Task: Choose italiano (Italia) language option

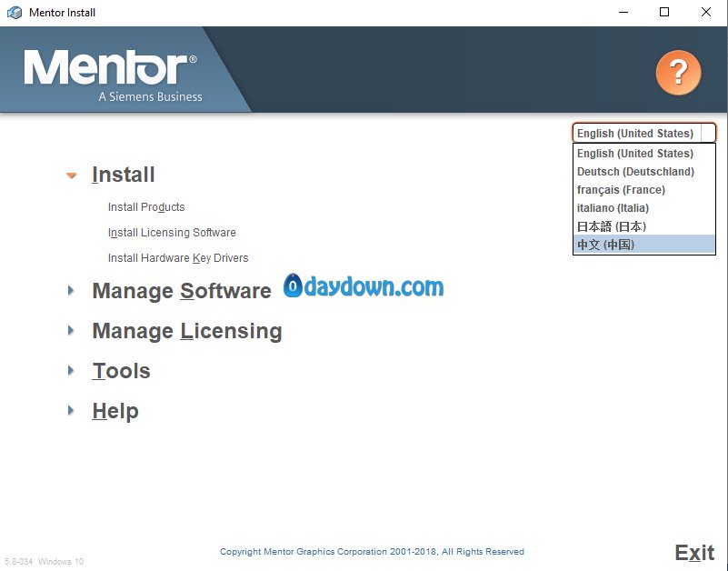Action: coord(644,207)
